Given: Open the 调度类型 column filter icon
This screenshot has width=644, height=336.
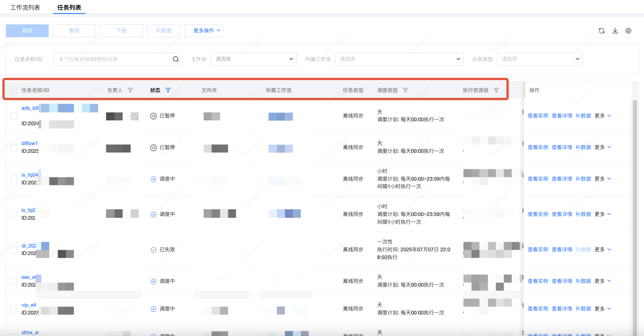Looking at the screenshot, I should click(x=405, y=90).
